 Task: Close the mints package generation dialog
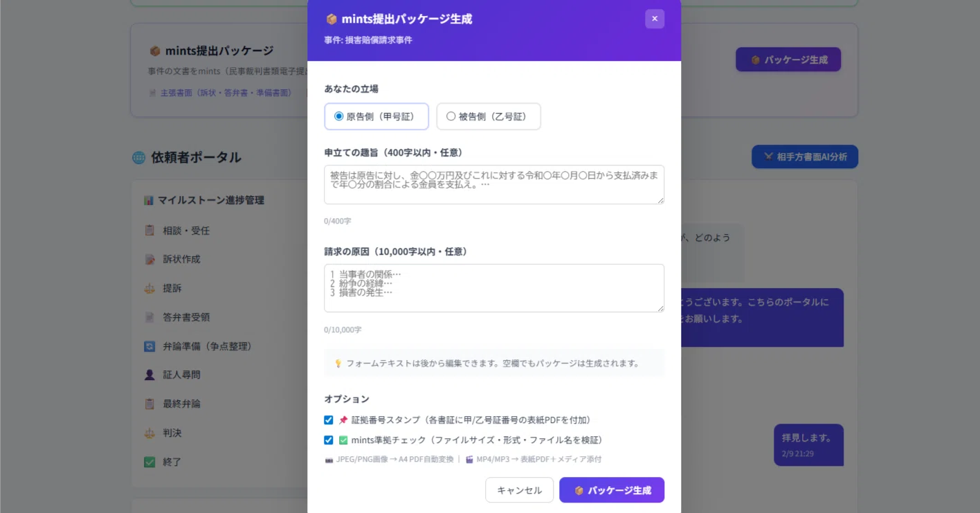coord(655,19)
